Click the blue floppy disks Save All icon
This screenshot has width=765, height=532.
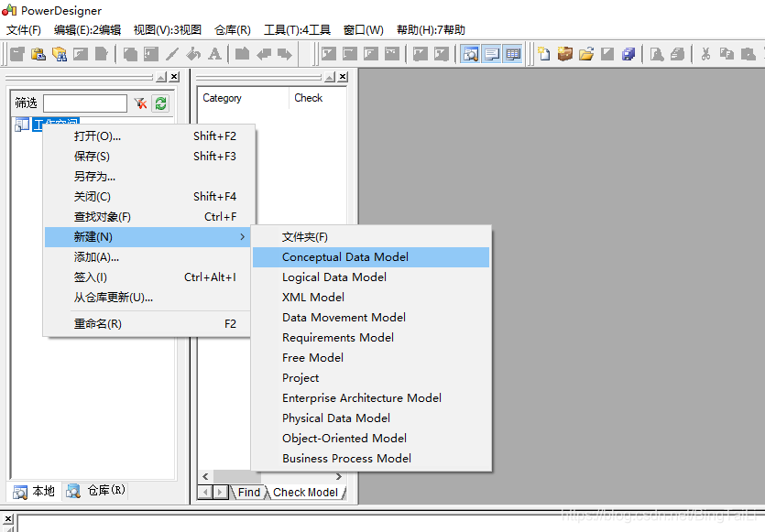628,54
